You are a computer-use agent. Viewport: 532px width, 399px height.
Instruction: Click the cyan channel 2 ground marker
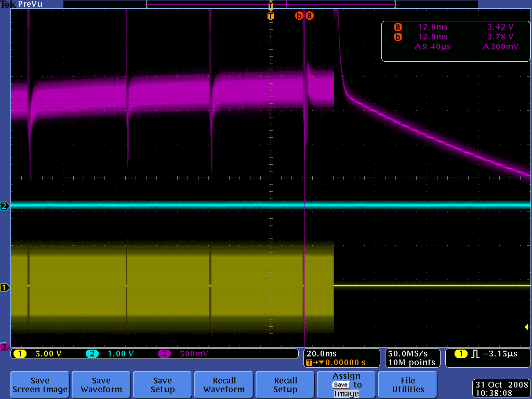click(5, 206)
